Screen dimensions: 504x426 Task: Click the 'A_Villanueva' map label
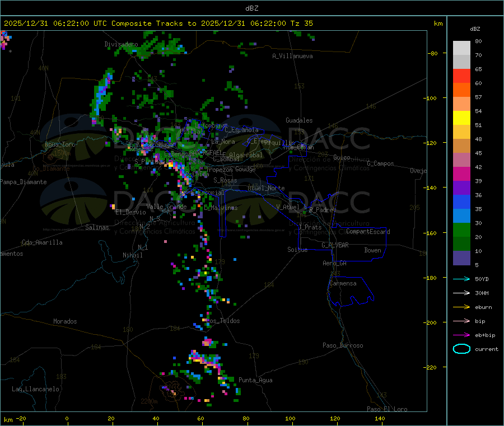tap(292, 56)
